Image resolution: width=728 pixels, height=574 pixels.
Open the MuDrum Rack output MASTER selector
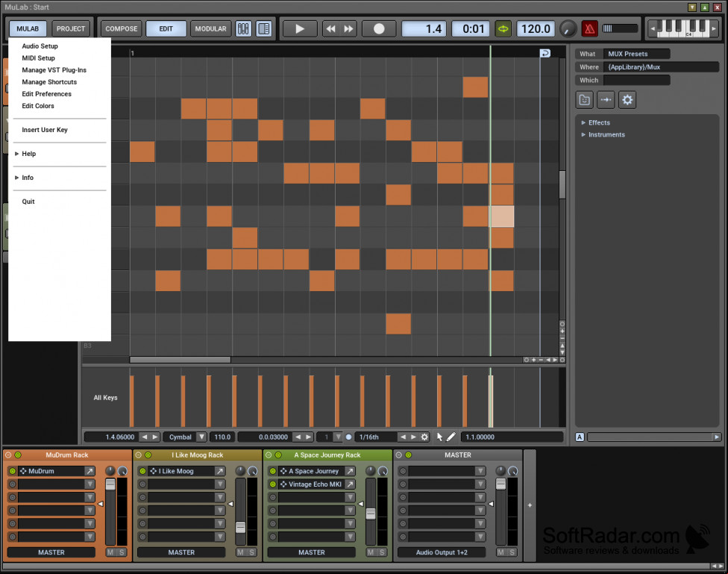tap(51, 552)
